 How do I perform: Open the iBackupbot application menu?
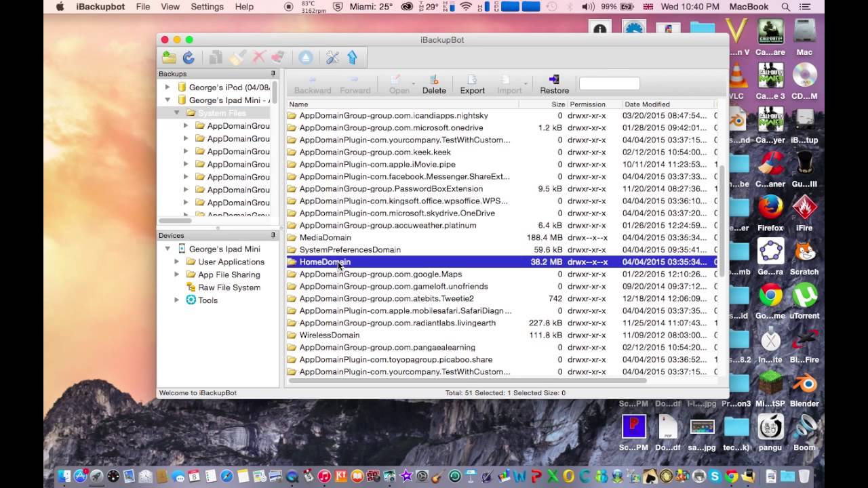coord(100,7)
